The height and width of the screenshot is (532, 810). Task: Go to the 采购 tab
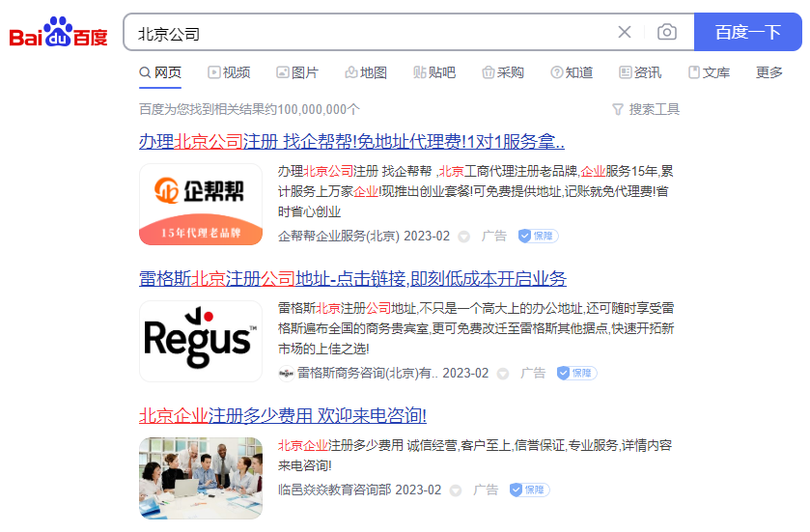pyautogui.click(x=503, y=72)
